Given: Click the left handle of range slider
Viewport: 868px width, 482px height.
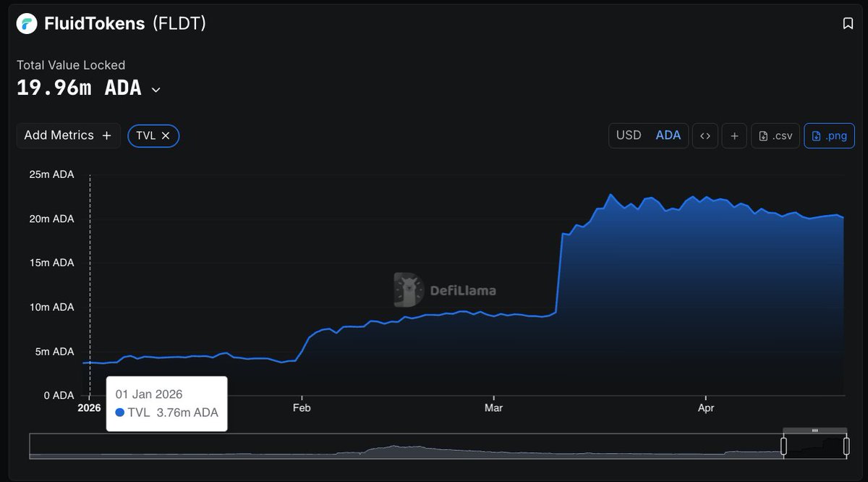Looking at the screenshot, I should tap(783, 446).
